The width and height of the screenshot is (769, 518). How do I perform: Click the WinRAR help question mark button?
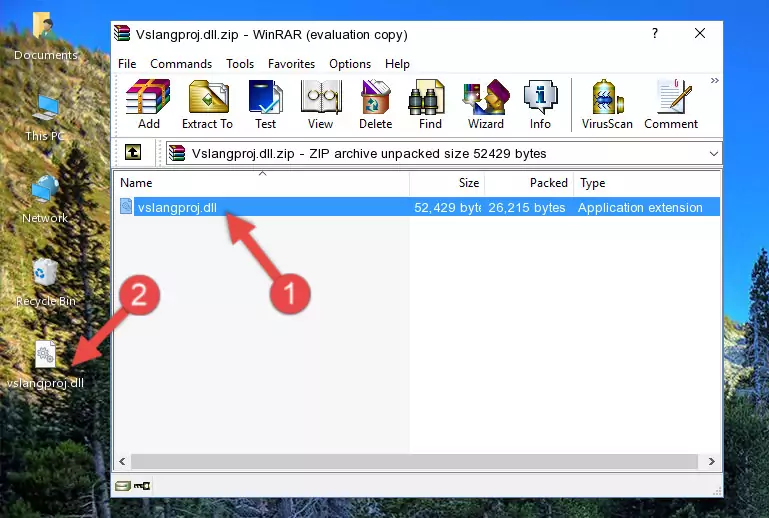coord(655,33)
